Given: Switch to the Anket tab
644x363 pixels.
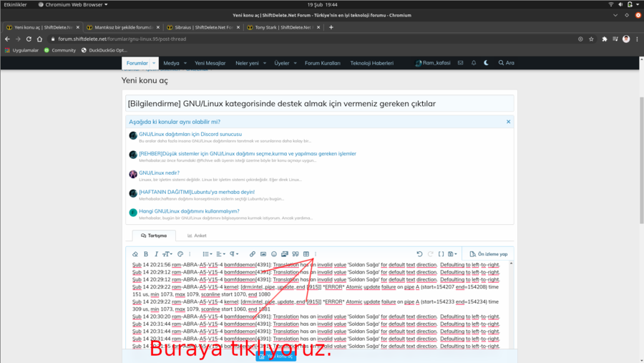Looking at the screenshot, I should pos(197,236).
